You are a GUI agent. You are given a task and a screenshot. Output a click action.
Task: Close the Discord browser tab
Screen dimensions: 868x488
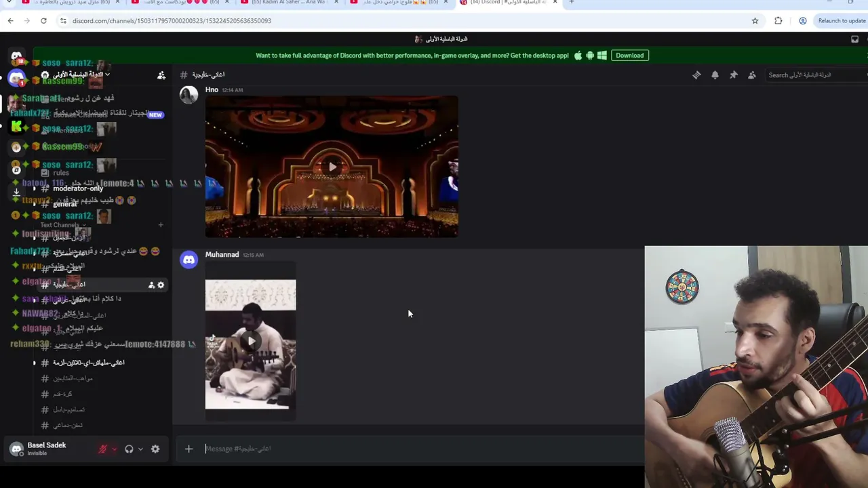(x=555, y=3)
